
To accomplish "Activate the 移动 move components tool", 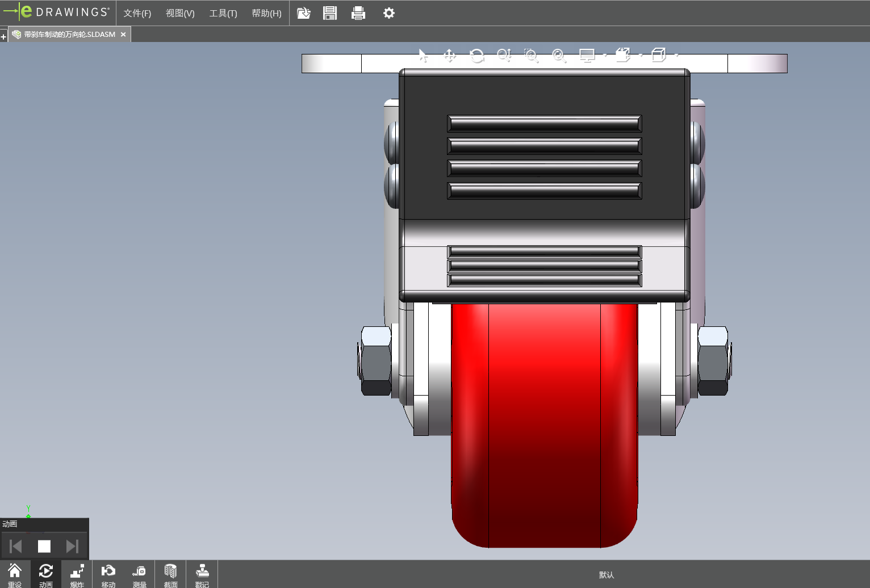I will pos(108,574).
